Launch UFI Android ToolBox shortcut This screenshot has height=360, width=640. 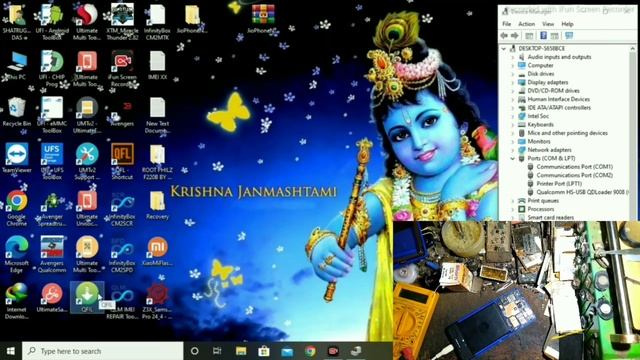tap(52, 22)
